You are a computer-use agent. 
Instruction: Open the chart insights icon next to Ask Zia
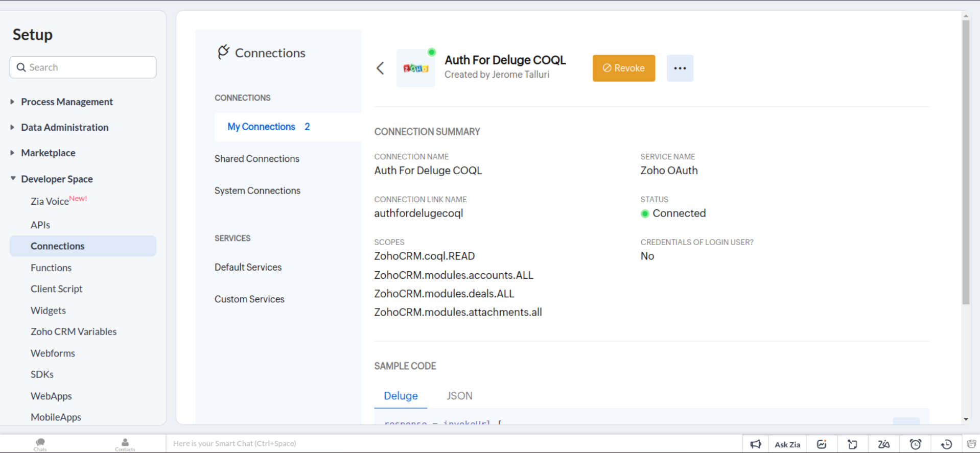(x=822, y=444)
